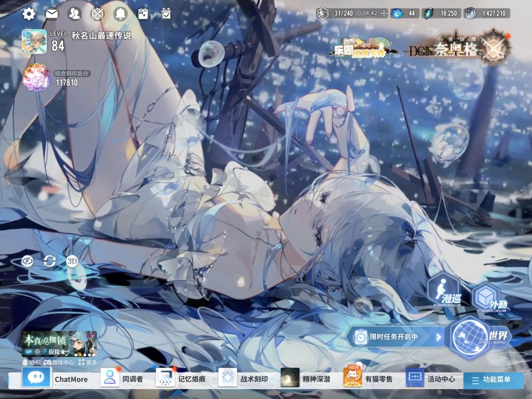Switch character with the refresh arrows icon
Image resolution: width=532 pixels, height=399 pixels.
[x=50, y=261]
